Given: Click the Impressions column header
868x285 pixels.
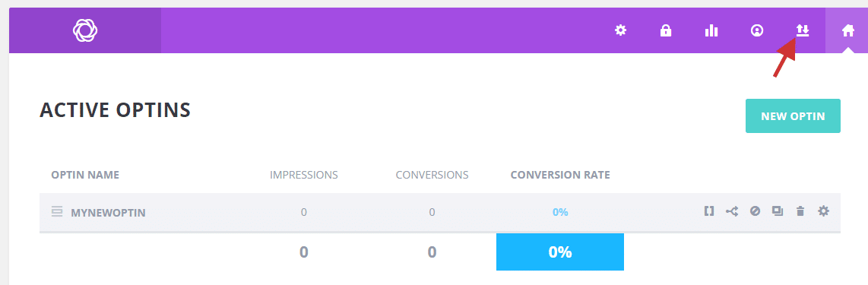Looking at the screenshot, I should (304, 176).
